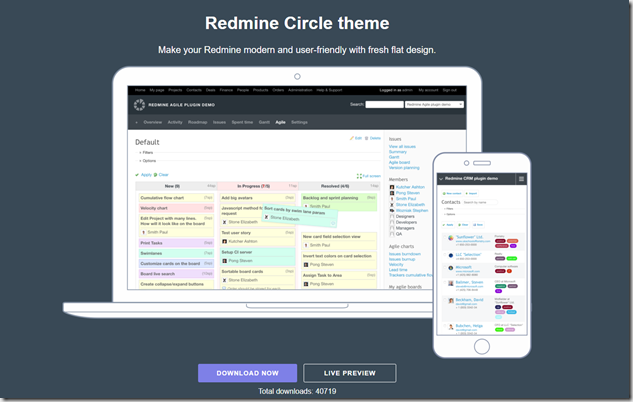The image size is (633, 402).
Task: Click Smith Paul's avatar on Edit Project card
Action: tap(143, 232)
